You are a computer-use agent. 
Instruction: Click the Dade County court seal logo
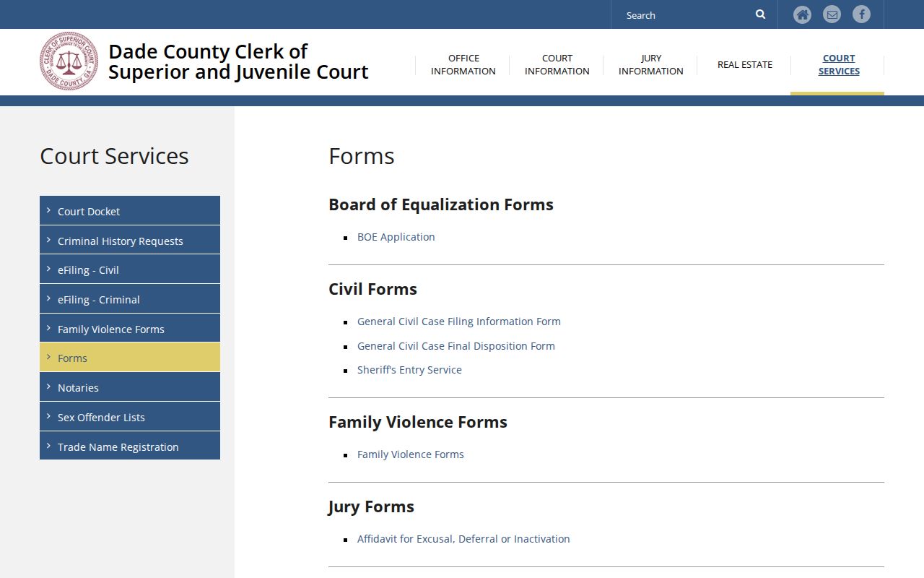point(69,61)
